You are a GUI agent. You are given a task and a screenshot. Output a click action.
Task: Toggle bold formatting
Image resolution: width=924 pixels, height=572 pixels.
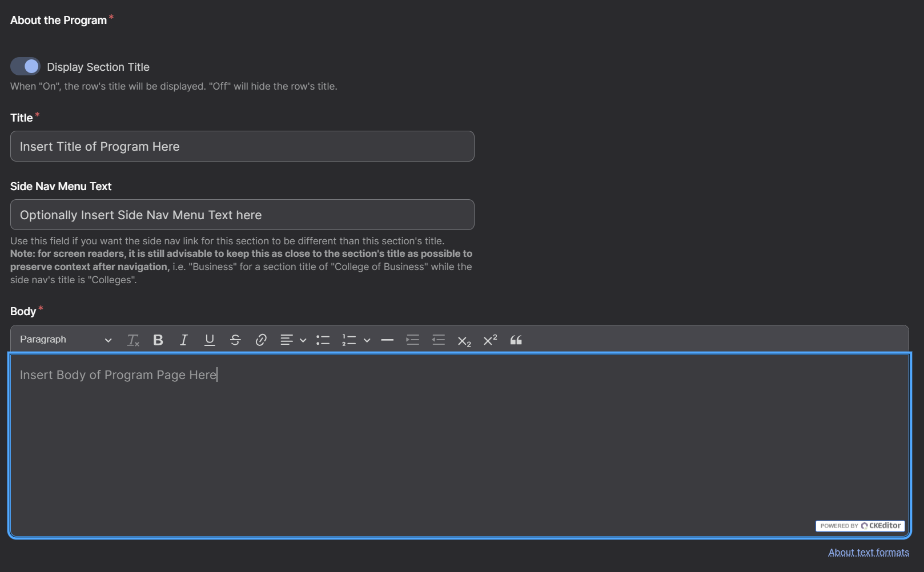point(158,340)
